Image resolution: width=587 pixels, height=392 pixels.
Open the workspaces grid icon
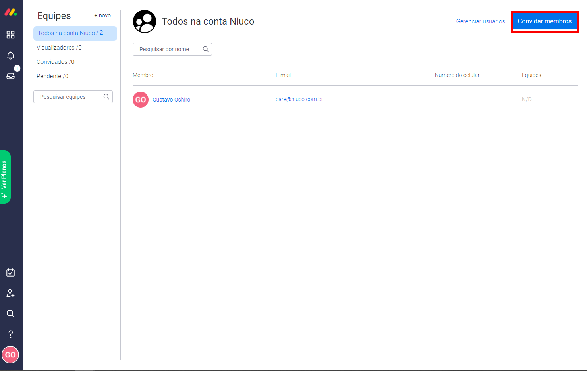point(11,35)
